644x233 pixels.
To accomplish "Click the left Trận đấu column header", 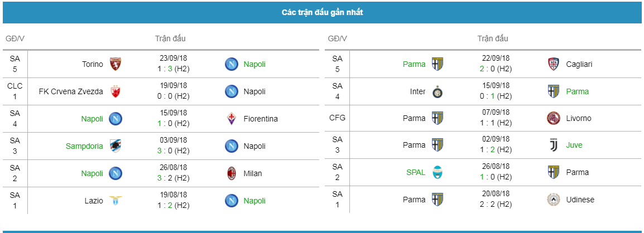I will pyautogui.click(x=170, y=38).
